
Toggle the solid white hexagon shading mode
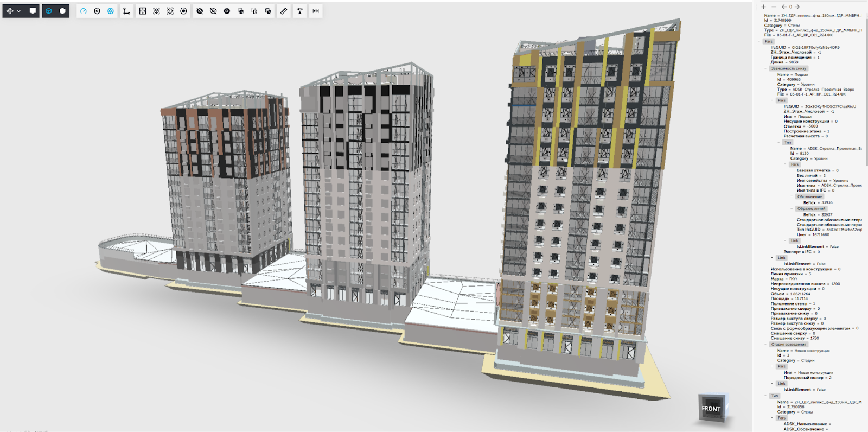pos(63,11)
